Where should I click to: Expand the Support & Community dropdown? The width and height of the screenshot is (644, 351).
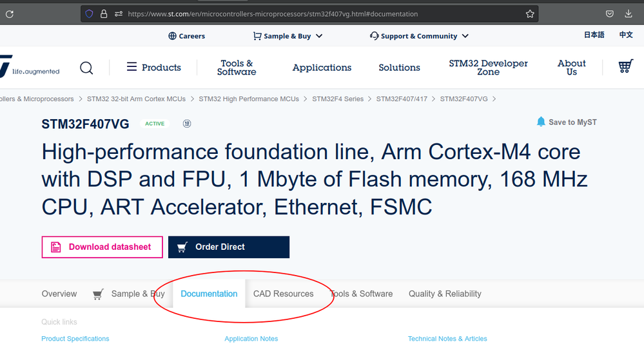(x=419, y=36)
